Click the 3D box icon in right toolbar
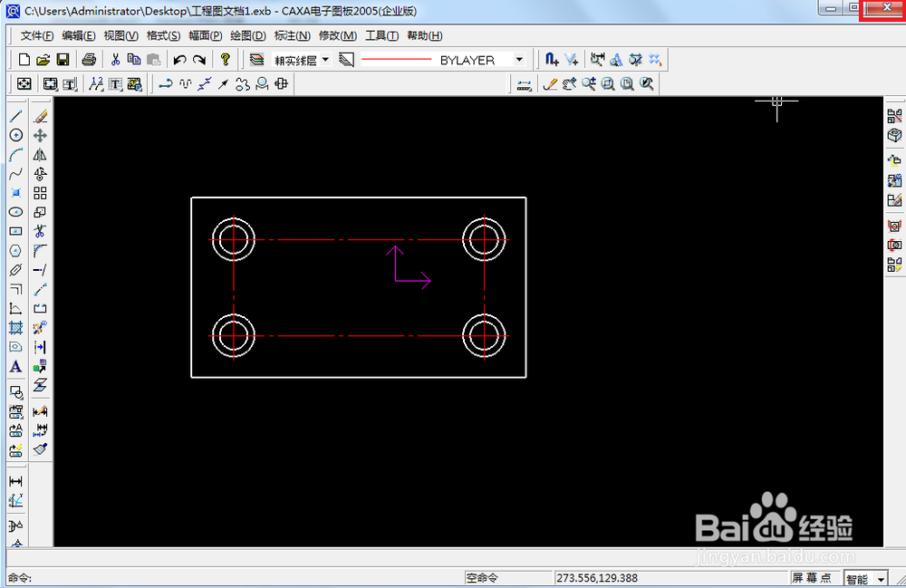906x588 pixels. (x=894, y=136)
